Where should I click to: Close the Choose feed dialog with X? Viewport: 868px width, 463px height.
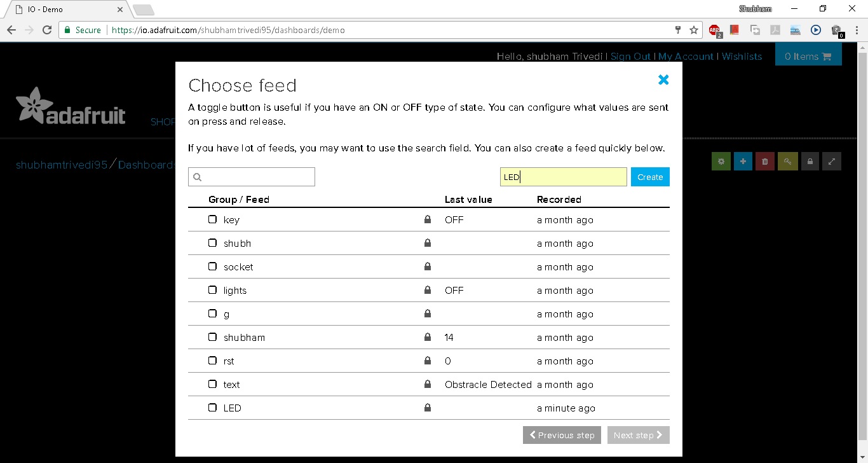click(663, 79)
